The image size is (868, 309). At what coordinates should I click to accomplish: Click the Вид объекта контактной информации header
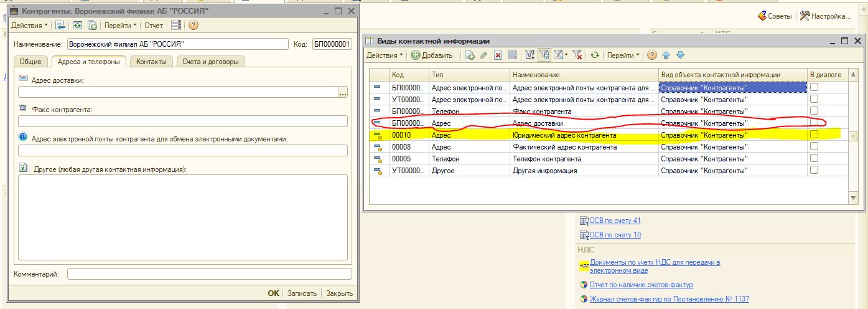(732, 75)
